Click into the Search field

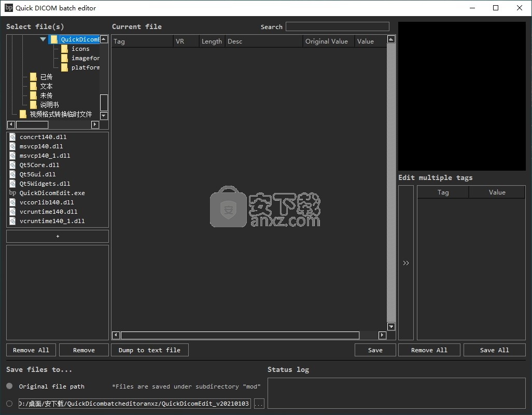pyautogui.click(x=337, y=26)
